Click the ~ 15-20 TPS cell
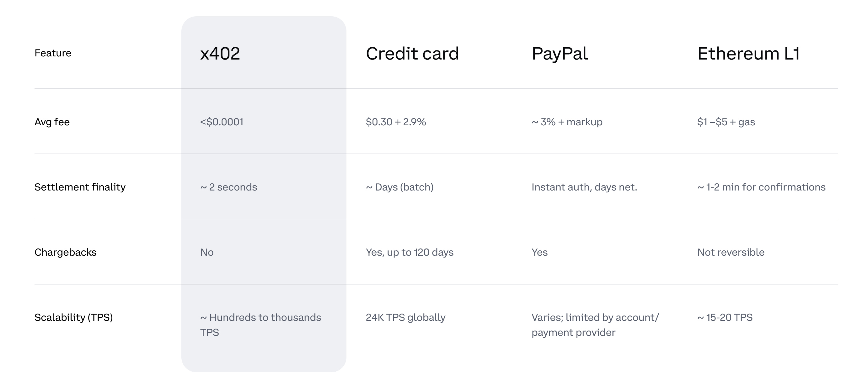868x381 pixels. click(x=725, y=317)
